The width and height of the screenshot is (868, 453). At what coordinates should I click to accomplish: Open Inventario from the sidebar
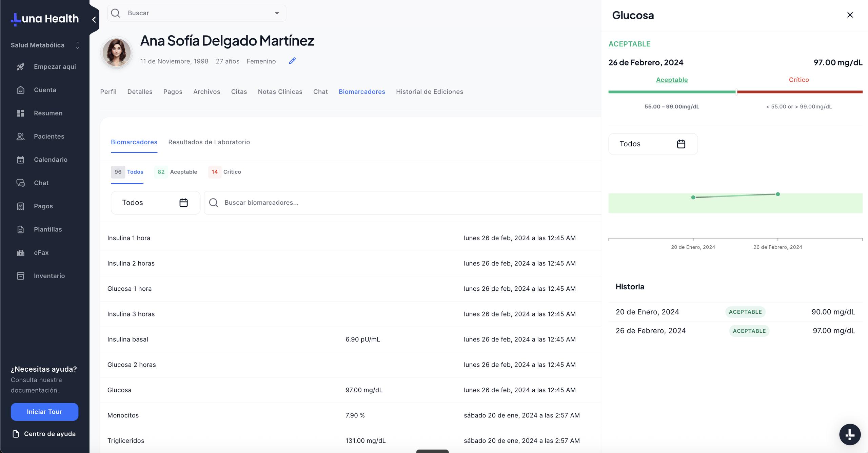point(49,276)
